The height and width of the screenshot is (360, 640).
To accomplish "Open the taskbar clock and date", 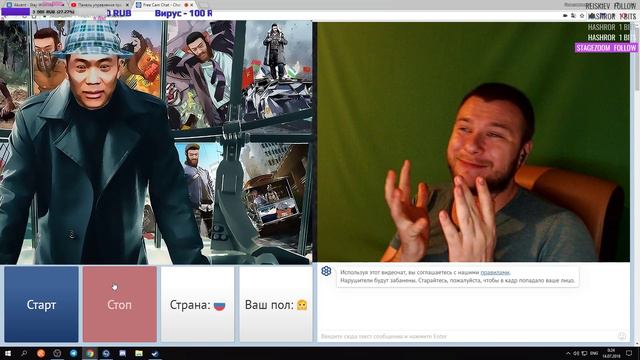I will click(x=611, y=353).
